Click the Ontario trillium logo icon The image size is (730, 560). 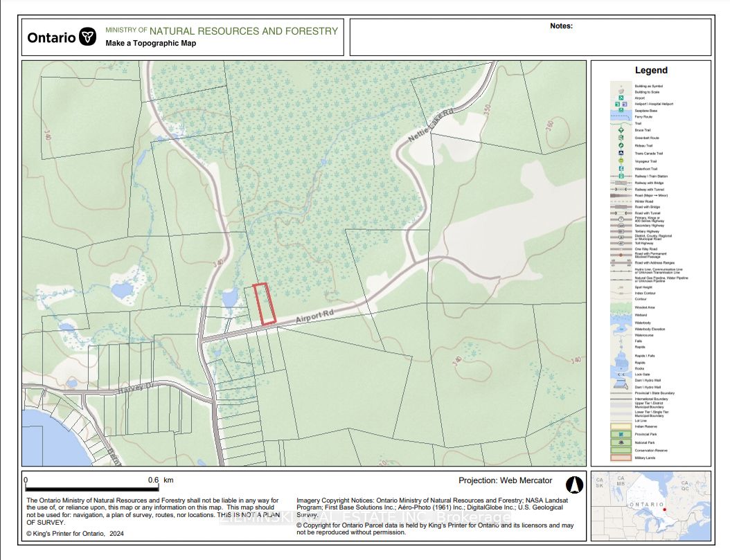(87, 37)
